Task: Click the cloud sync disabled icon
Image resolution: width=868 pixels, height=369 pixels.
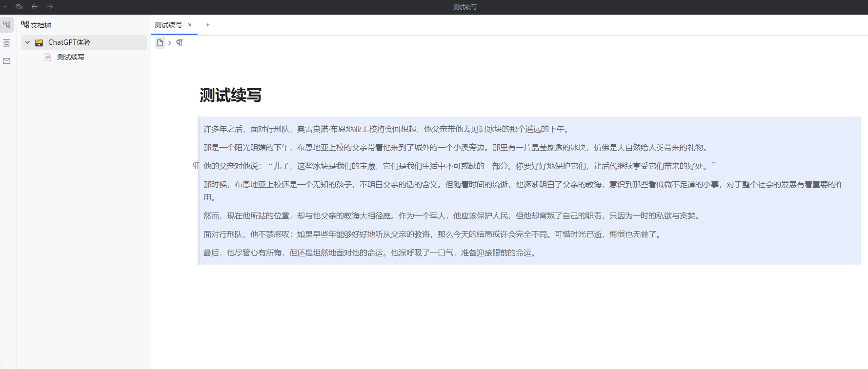Action: tap(19, 7)
